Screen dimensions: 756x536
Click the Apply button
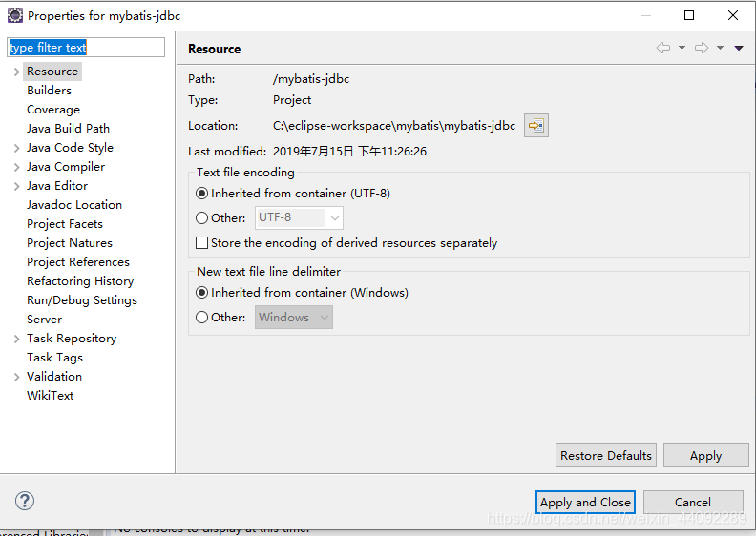pos(705,456)
